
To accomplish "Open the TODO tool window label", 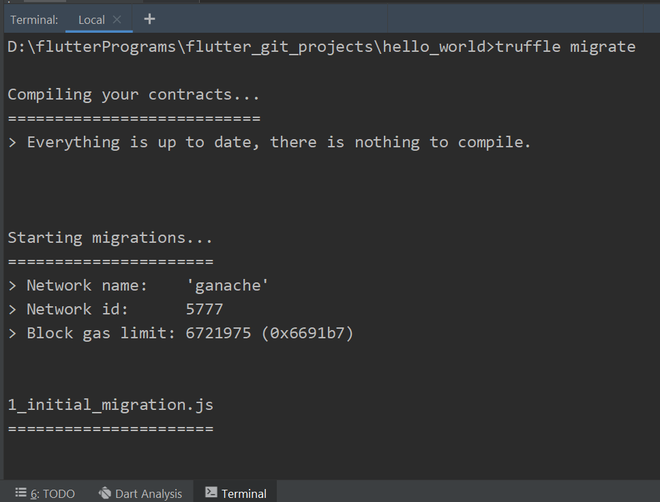I will click(x=52, y=493).
